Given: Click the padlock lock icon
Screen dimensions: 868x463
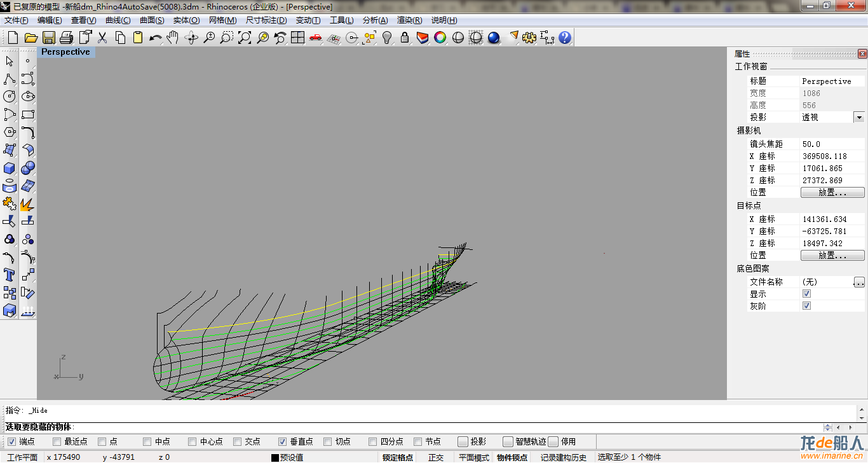Looking at the screenshot, I should pyautogui.click(x=405, y=38).
